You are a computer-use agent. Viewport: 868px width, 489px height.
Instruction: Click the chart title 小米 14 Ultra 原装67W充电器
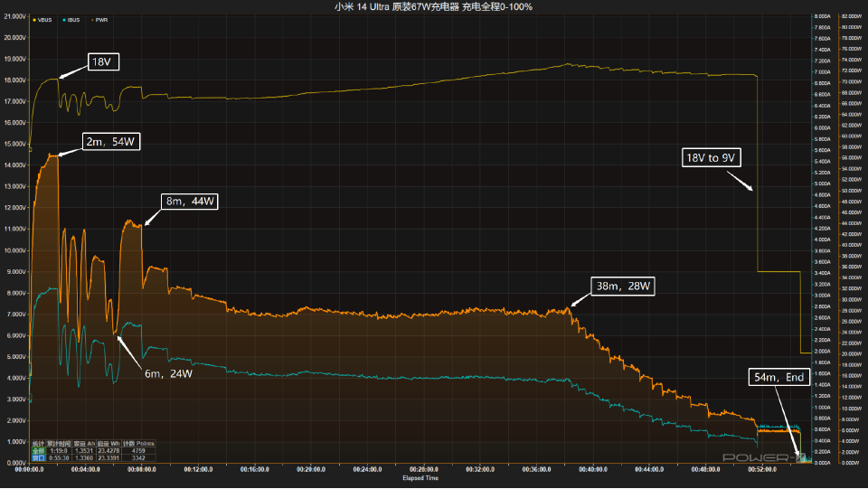point(396,6)
